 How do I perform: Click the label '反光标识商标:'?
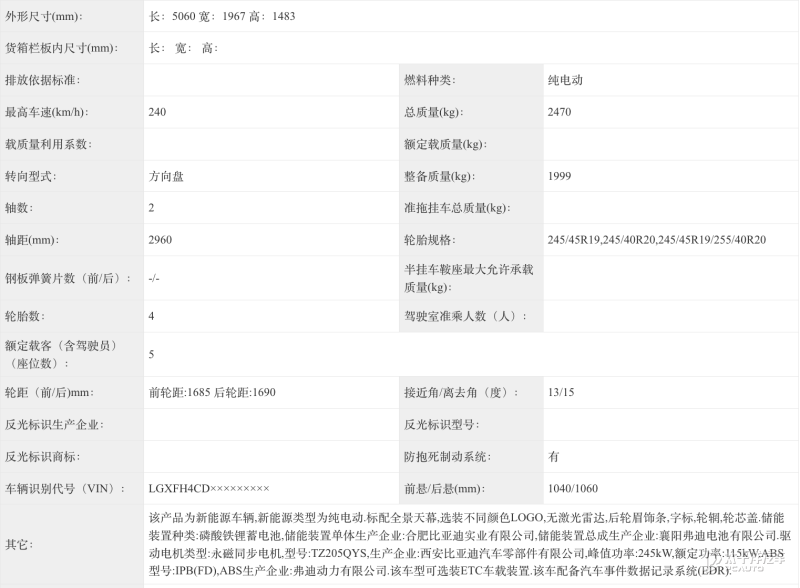click(x=42, y=457)
